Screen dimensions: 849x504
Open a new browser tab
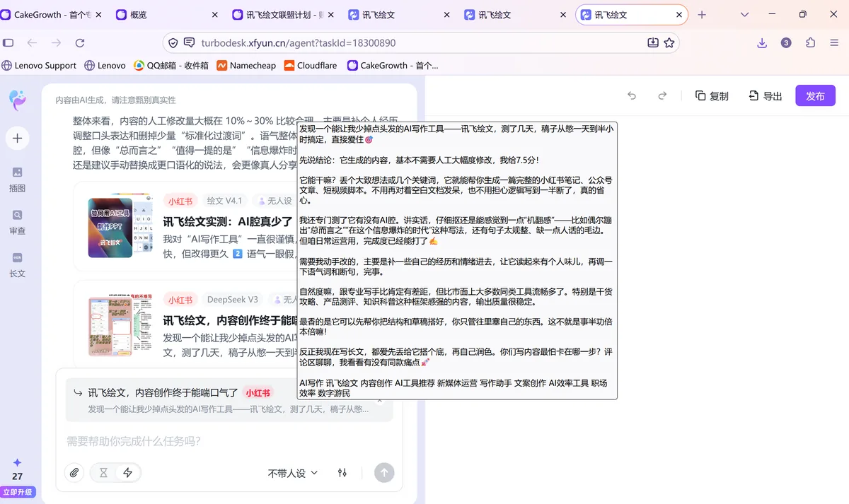[702, 14]
